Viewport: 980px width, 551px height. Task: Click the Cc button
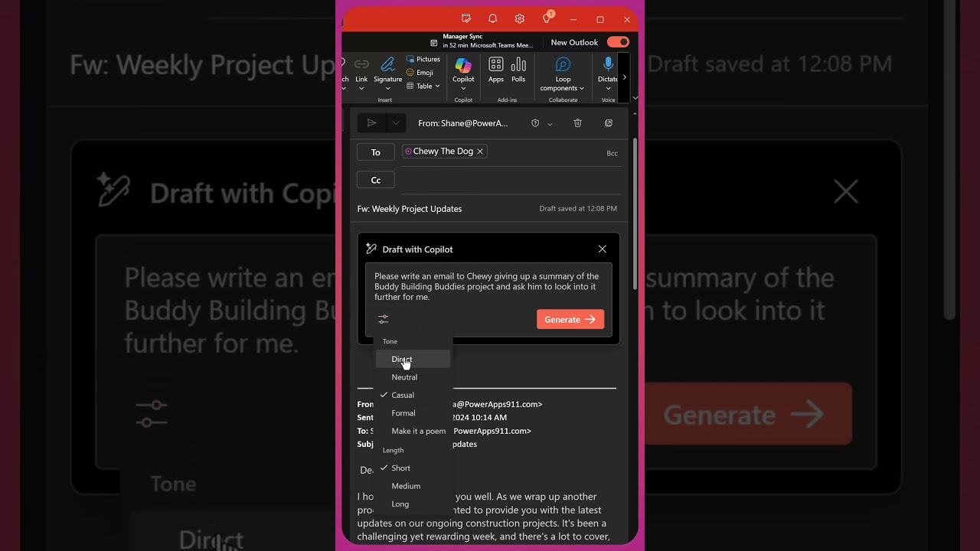click(376, 180)
